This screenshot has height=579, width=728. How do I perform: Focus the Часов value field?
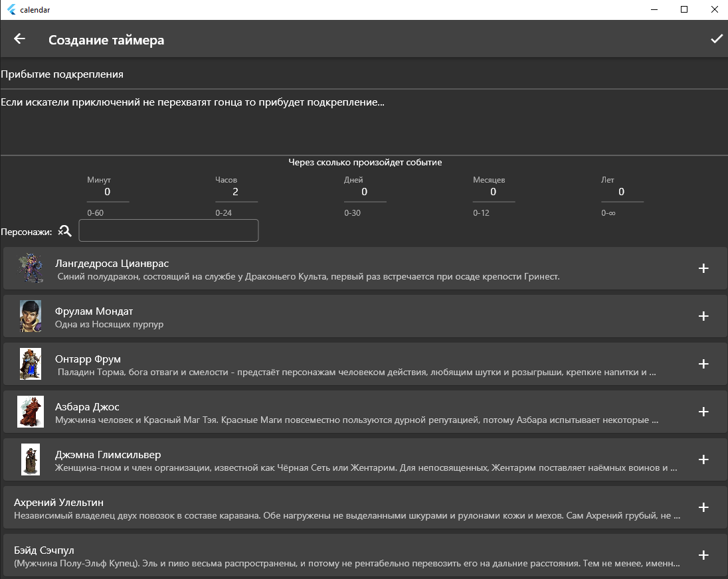(236, 193)
